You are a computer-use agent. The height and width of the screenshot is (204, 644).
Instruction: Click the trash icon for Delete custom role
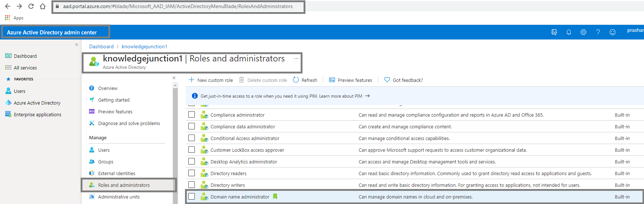[242, 80]
